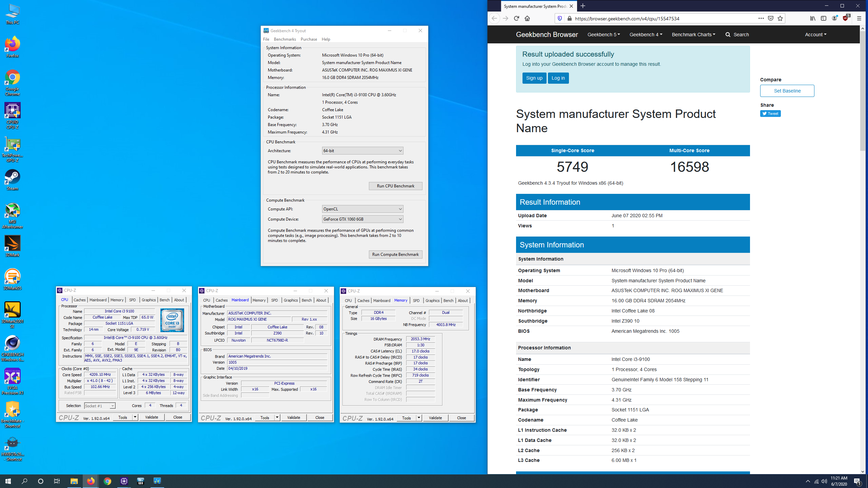Screen dimensions: 868x488
Task: Launch 3DMark desktop shortcut
Action: pyautogui.click(x=12, y=246)
